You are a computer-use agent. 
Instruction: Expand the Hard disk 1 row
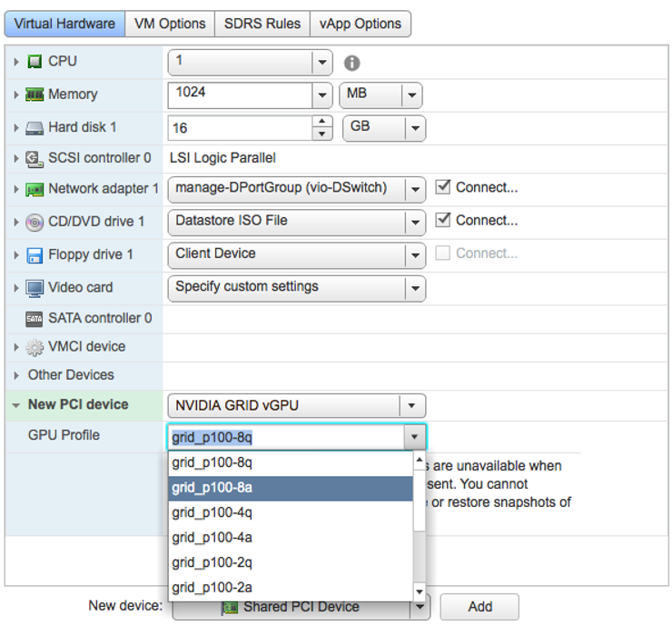(16, 128)
